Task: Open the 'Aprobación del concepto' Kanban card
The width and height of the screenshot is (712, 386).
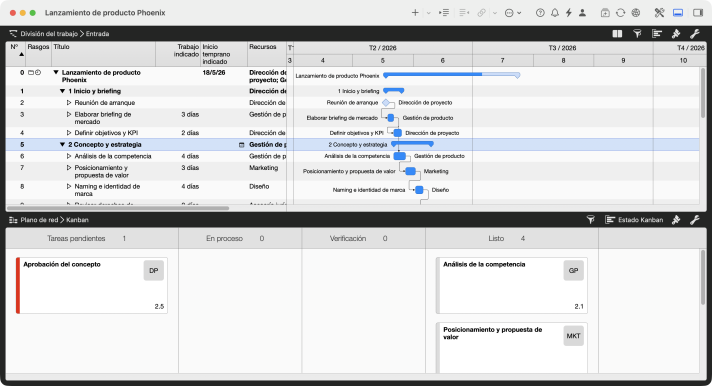Action: [92, 286]
